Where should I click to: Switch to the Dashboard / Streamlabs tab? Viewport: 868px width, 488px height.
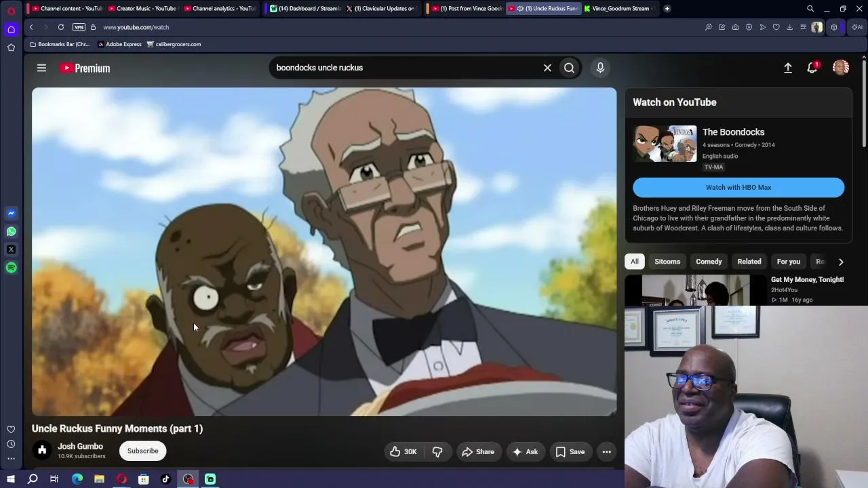(305, 9)
